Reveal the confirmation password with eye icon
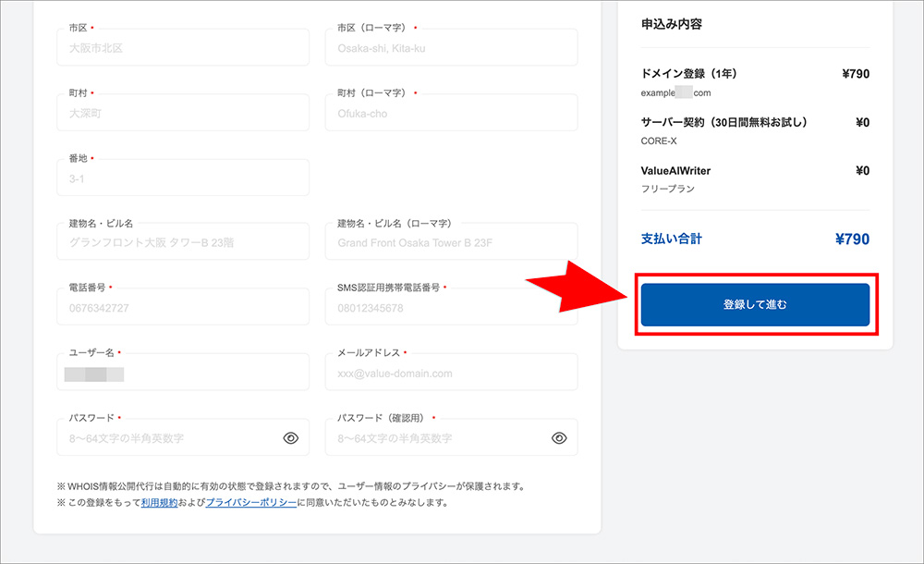The height and width of the screenshot is (564, 924). 559,435
